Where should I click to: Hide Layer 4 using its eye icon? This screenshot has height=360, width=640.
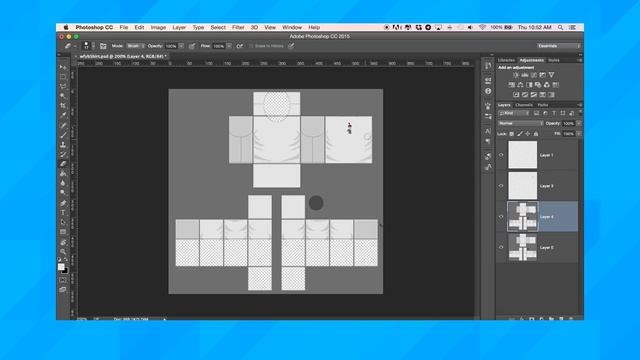point(501,217)
